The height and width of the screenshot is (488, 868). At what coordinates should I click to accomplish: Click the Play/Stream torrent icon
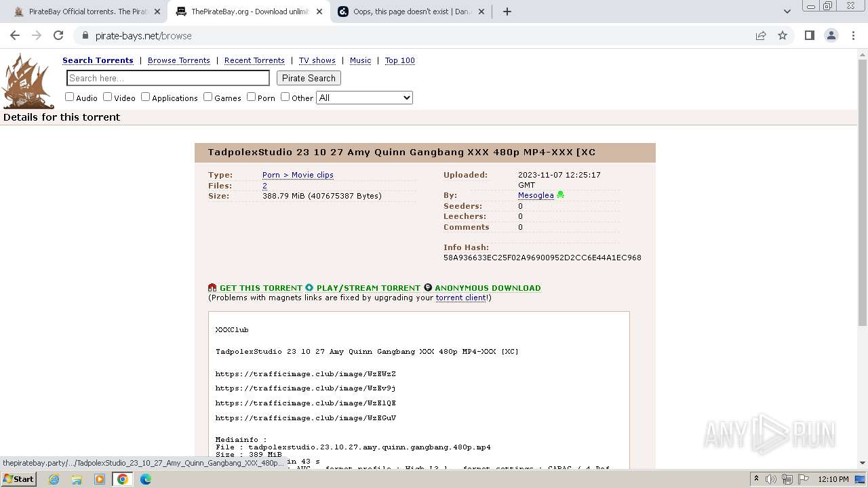[x=309, y=287]
